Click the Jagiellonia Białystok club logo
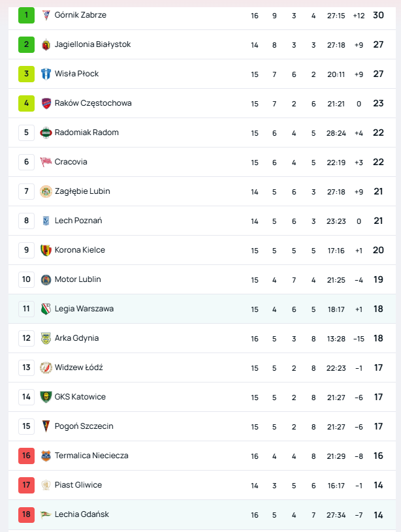Viewport: 401px width, 532px height. [x=46, y=44]
